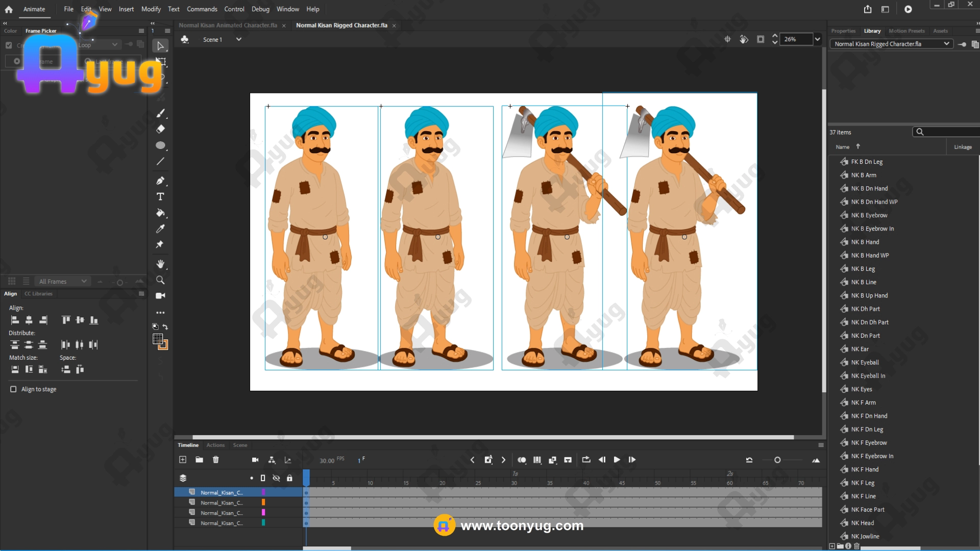The image size is (980, 551).
Task: Open the Scene 1 dropdown
Action: point(238,39)
